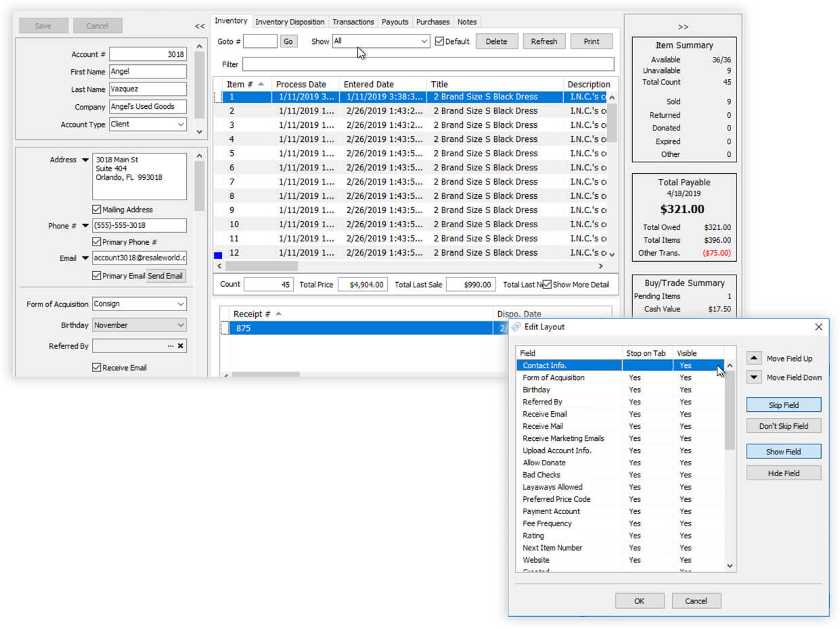
Task: Click the Show Field button
Action: (x=784, y=452)
